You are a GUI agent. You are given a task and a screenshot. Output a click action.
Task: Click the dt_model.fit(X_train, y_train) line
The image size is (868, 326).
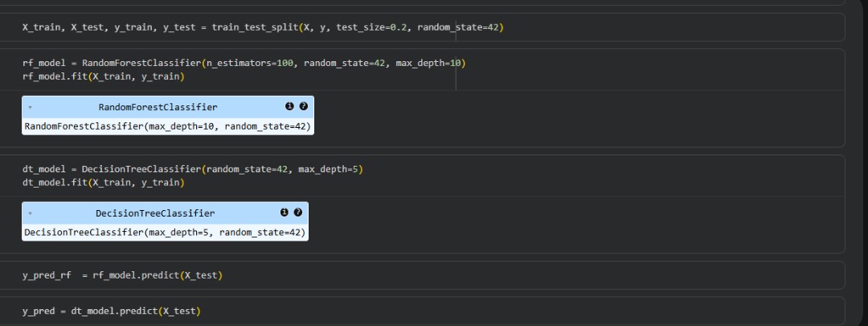(104, 183)
